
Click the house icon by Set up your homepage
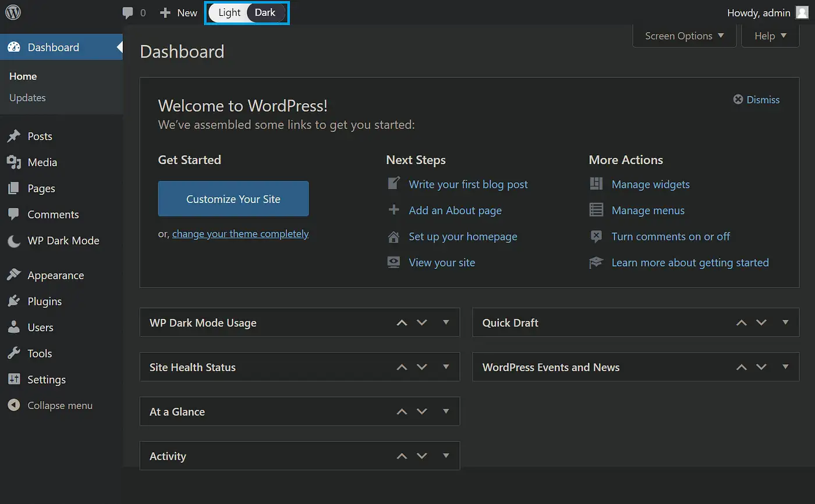(394, 236)
